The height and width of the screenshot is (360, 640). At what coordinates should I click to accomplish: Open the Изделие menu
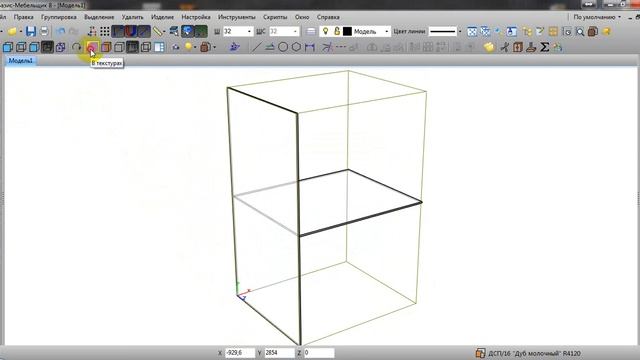point(162,17)
